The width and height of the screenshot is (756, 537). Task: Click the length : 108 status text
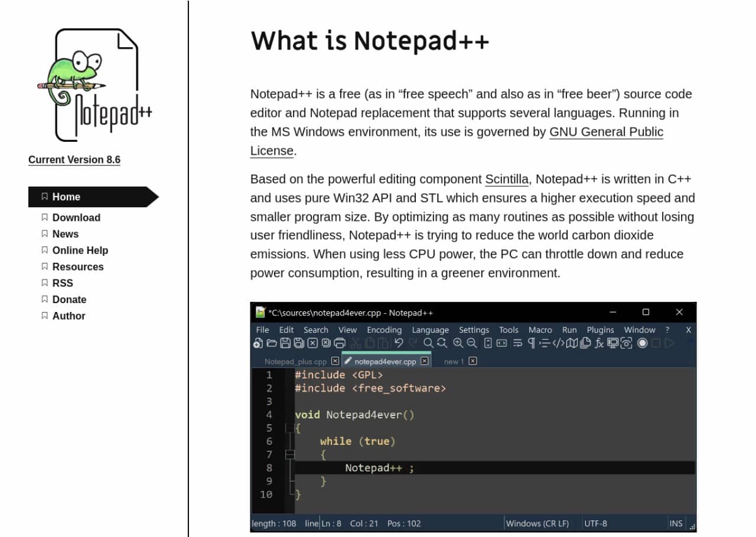(274, 523)
